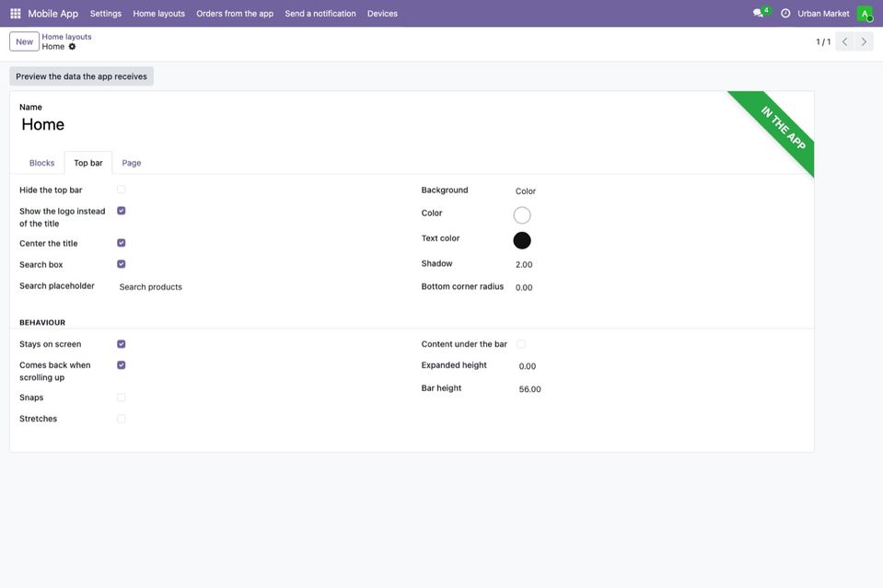This screenshot has height=588, width=883.
Task: Switch to the Blocks tab
Action: [41, 163]
